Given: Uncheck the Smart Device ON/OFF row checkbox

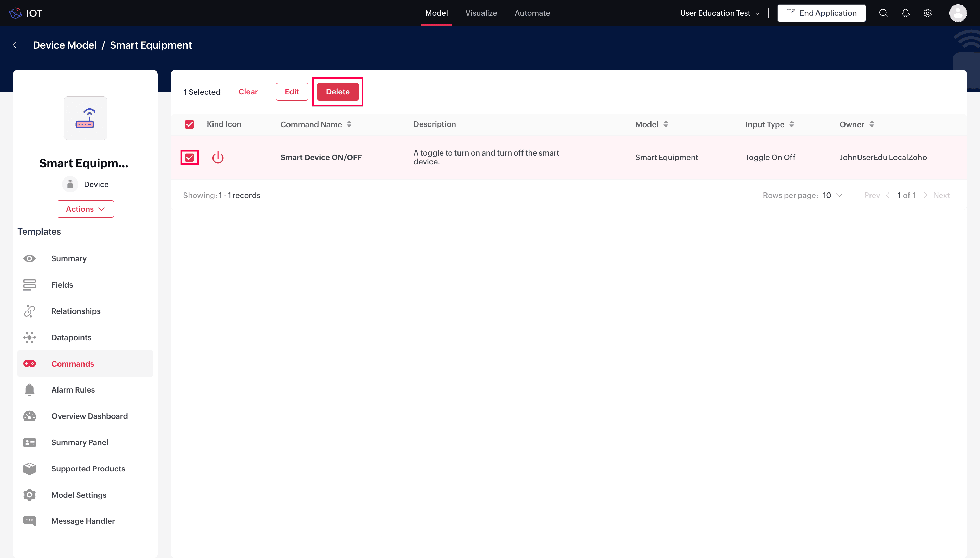Looking at the screenshot, I should [190, 157].
